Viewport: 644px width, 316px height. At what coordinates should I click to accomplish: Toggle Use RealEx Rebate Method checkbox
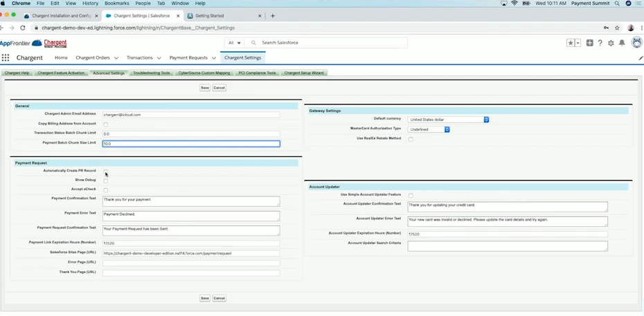411,140
